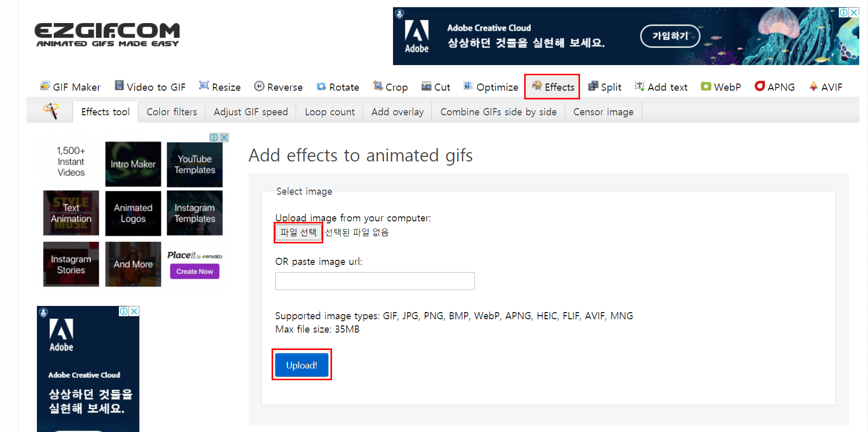Open the Intro Maker ad thumbnail
868x432 pixels.
133,164
